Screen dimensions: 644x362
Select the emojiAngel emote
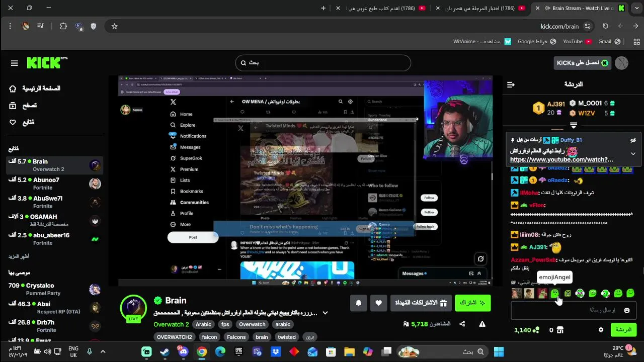[555, 293]
